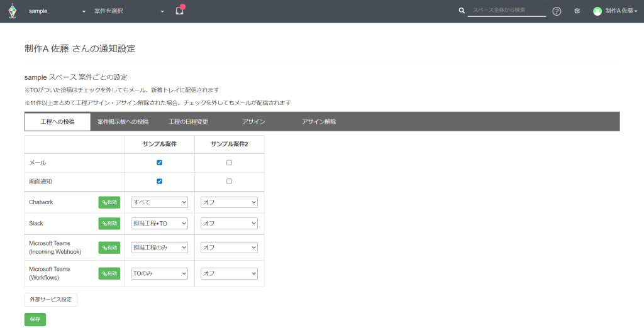Uncheck email for the first sample project
The image size is (644, 328).
[159, 162]
